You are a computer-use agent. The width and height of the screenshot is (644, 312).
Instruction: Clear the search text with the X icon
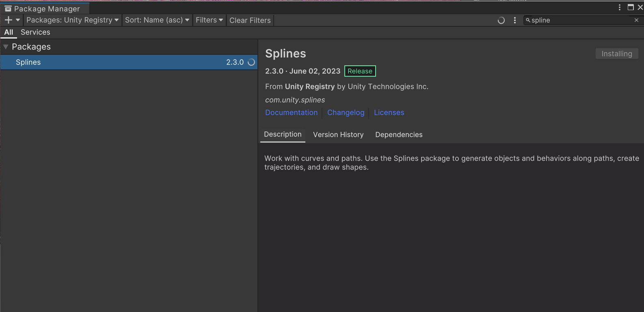[x=636, y=20]
